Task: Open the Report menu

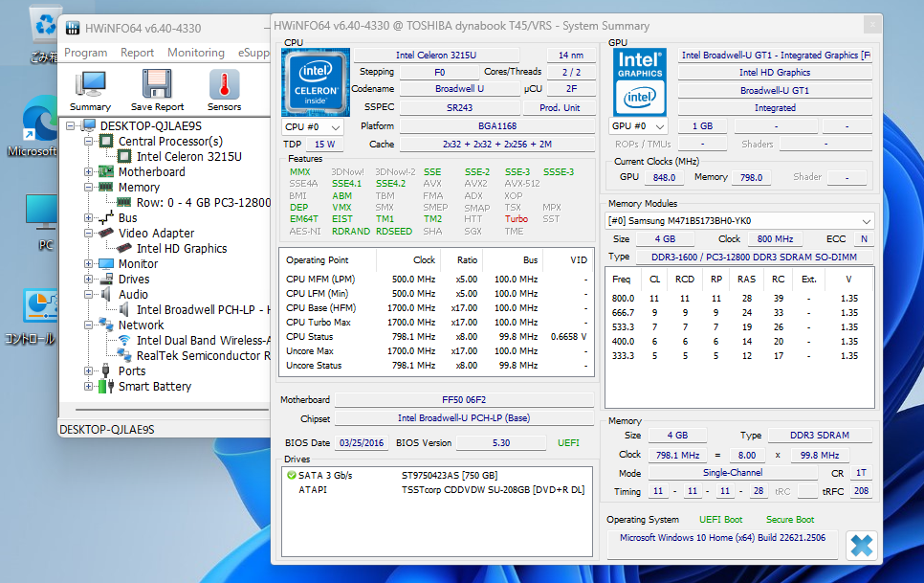Action: (138, 53)
